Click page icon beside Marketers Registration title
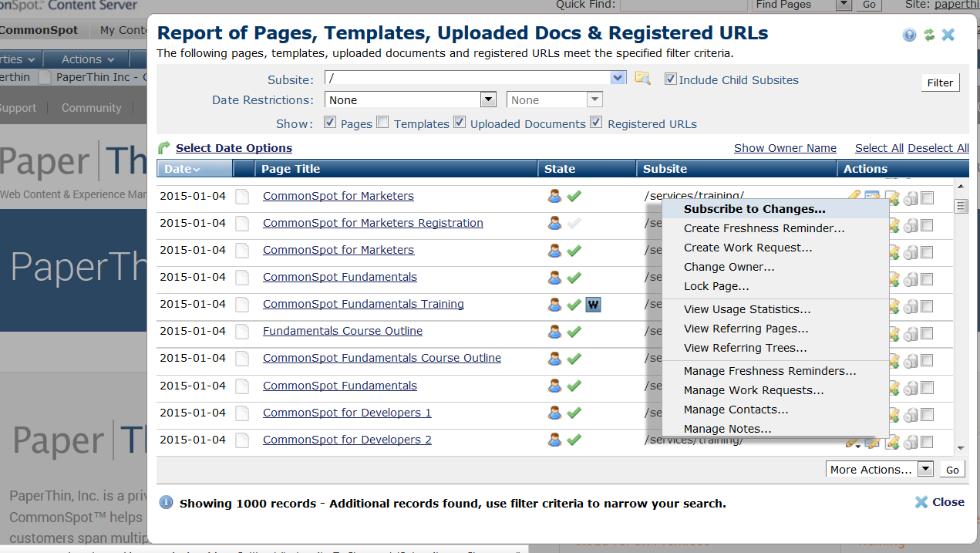Viewport: 980px width, 553px height. [x=242, y=224]
